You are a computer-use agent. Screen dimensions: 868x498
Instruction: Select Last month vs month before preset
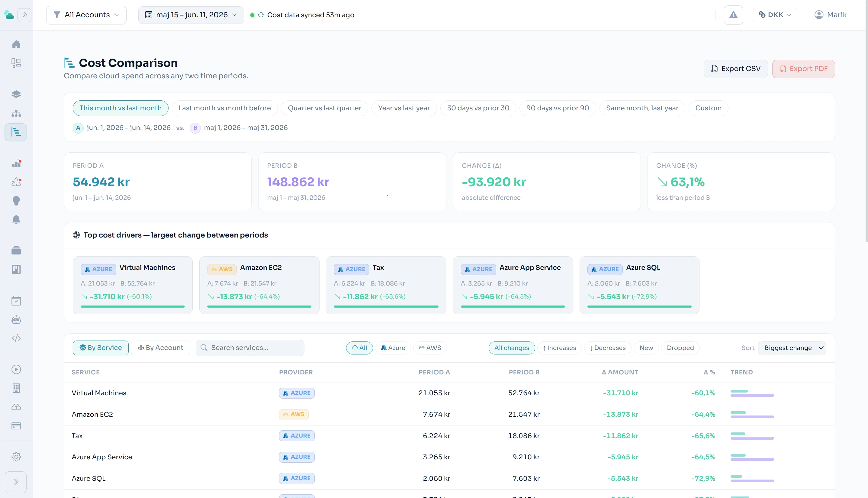coord(224,108)
